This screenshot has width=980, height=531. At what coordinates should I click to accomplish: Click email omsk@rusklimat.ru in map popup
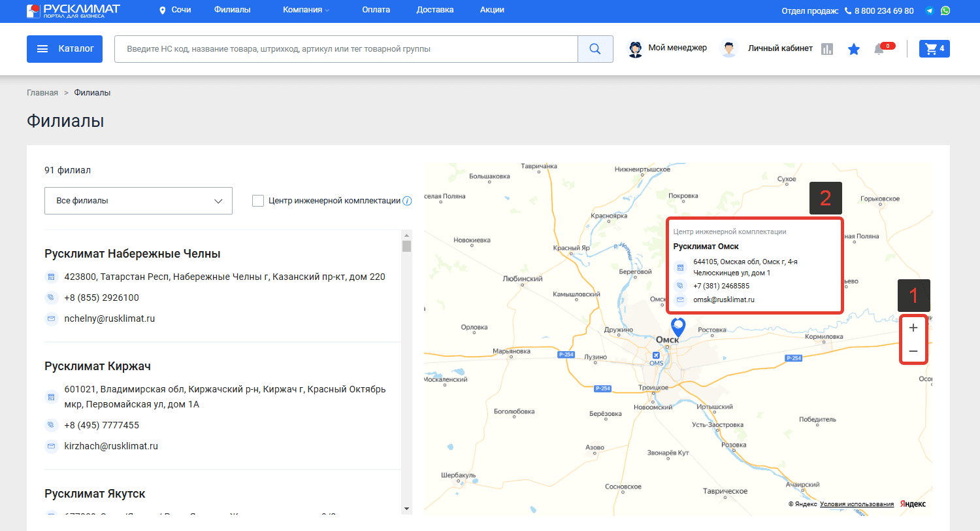(724, 300)
